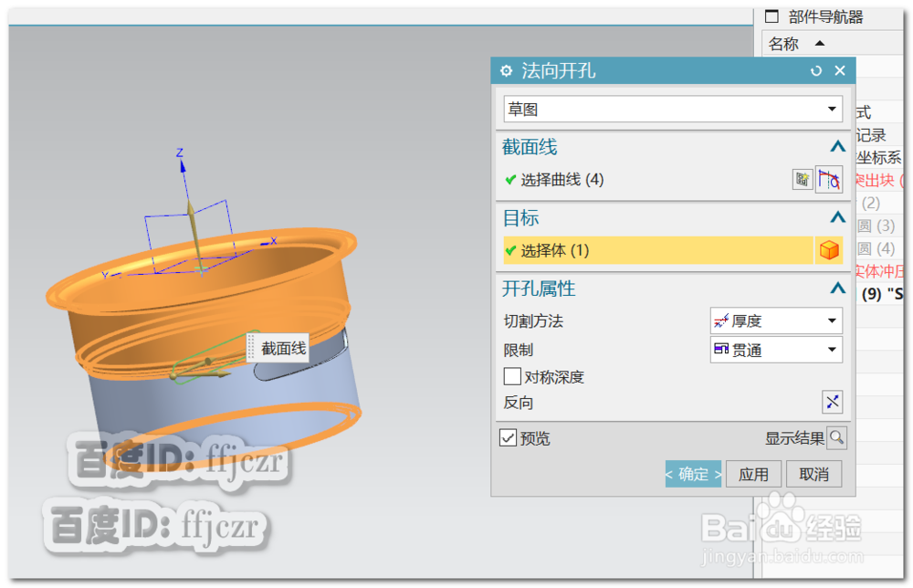Open the 切割方法 厚度 dropdown
Viewport: 913px width, 588px height.
click(x=776, y=320)
